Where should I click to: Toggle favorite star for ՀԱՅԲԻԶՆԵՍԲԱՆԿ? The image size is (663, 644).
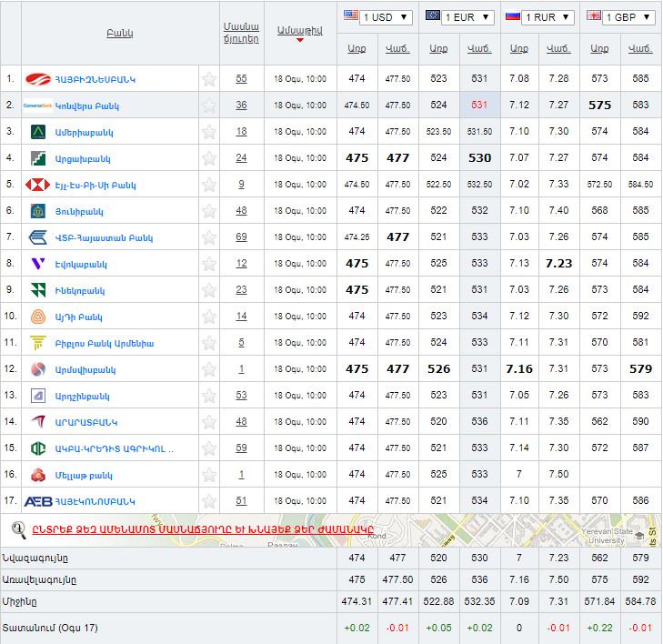tap(209, 79)
